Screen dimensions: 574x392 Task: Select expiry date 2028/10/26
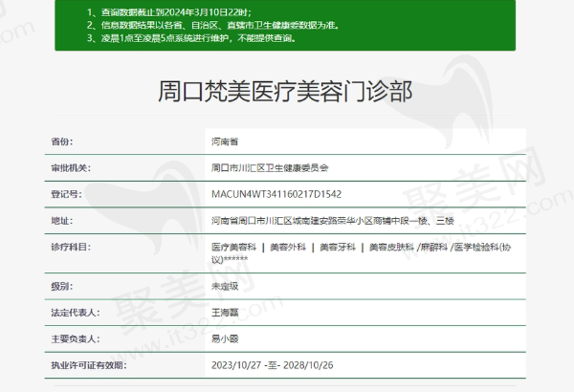coord(308,365)
